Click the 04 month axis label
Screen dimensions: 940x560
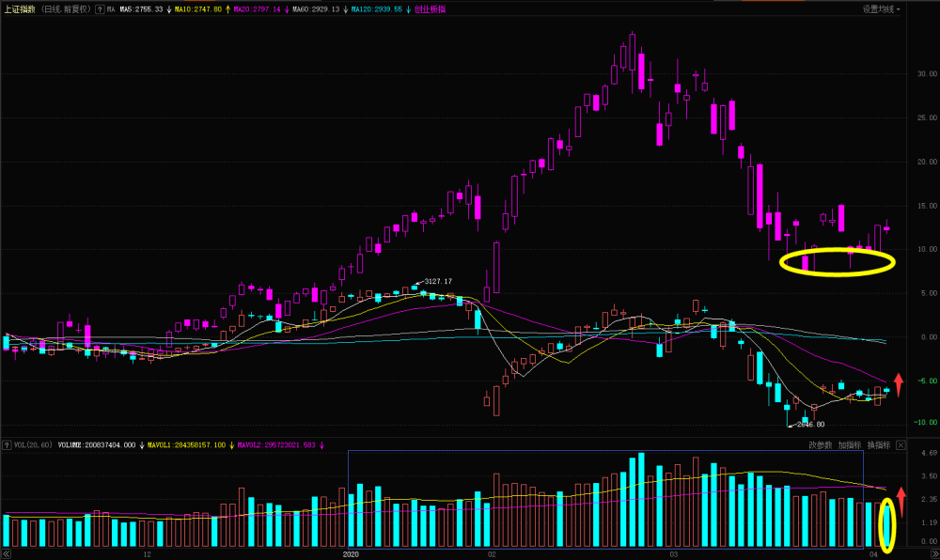tap(873, 554)
